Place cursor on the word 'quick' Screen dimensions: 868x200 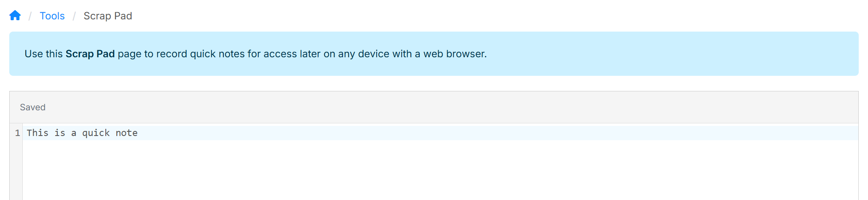pyautogui.click(x=96, y=133)
